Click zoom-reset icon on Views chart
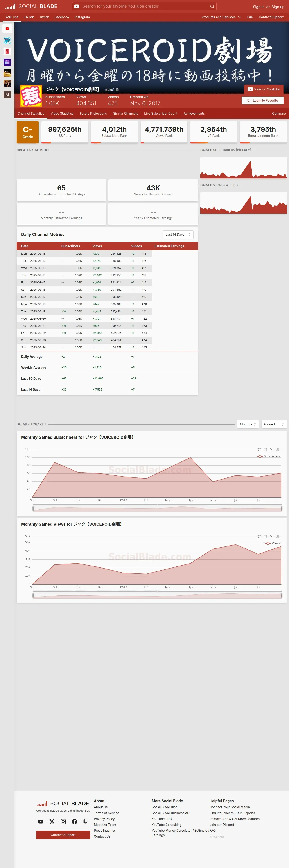The height and width of the screenshot is (868, 289). click(265, 537)
